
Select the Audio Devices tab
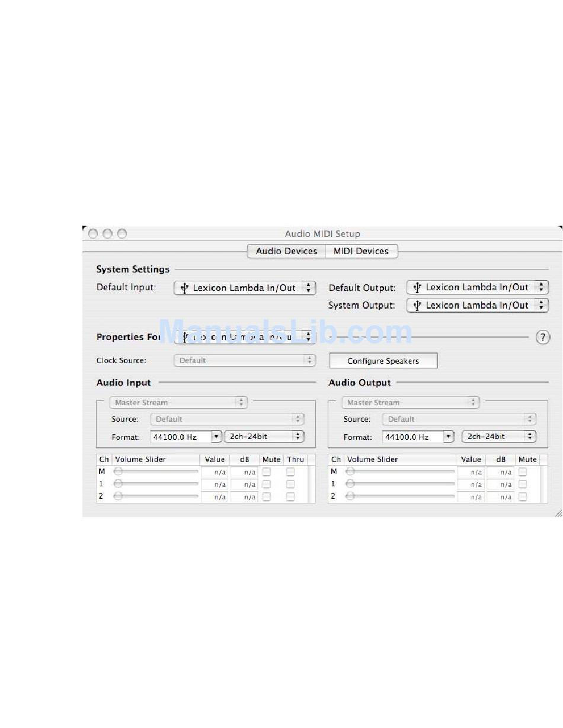click(286, 251)
